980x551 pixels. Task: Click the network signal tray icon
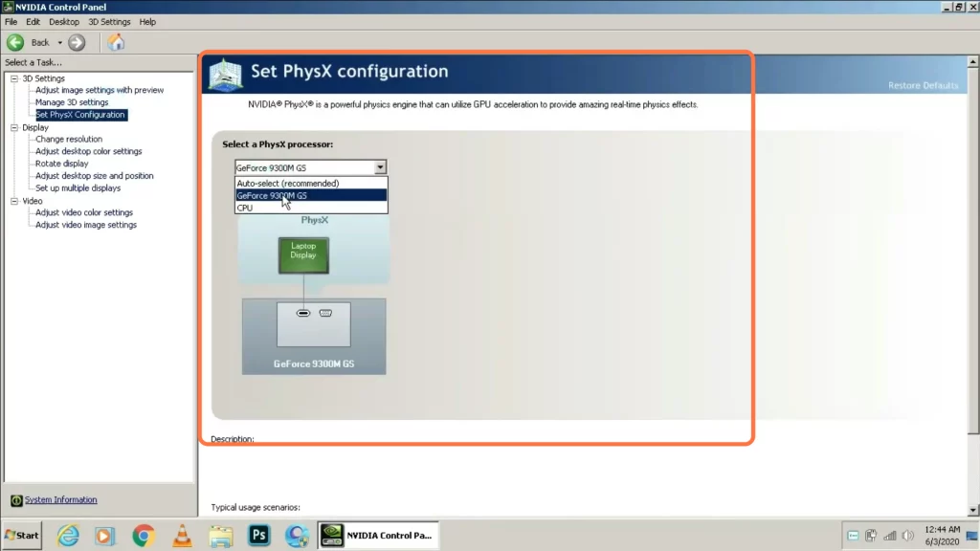pos(889,536)
